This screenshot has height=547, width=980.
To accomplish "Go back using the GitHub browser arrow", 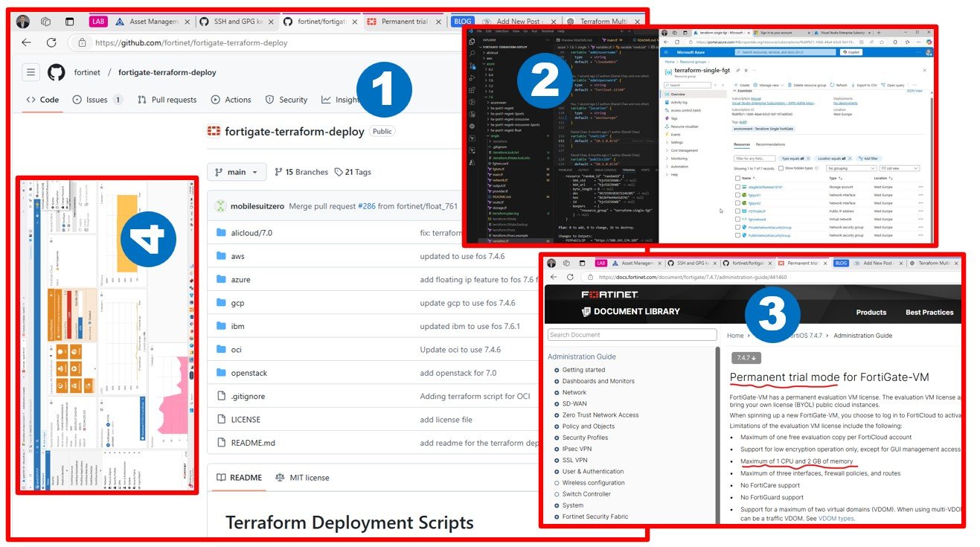I will 26,43.
